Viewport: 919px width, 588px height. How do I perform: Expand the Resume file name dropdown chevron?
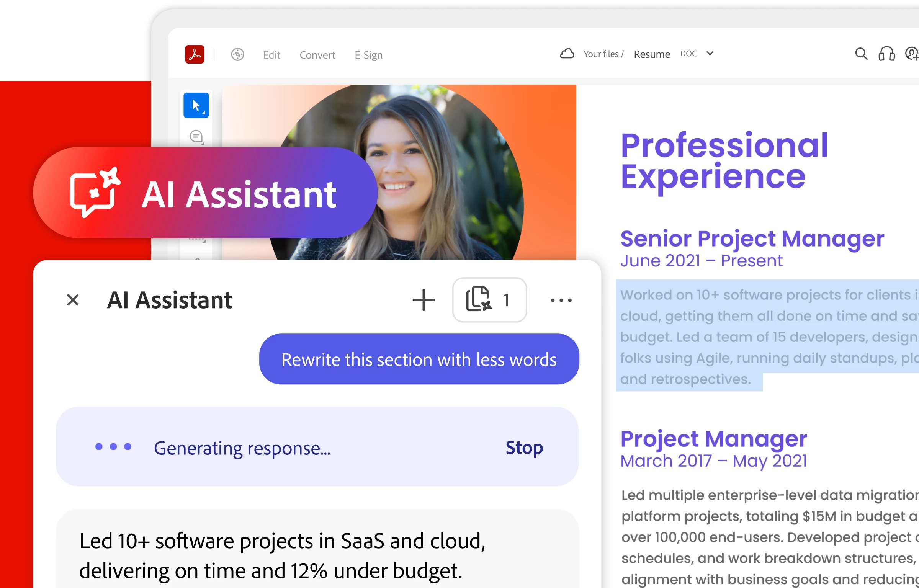[710, 54]
